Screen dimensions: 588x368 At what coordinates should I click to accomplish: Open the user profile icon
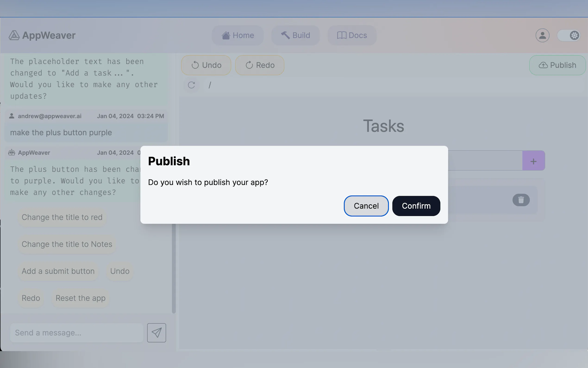click(542, 35)
